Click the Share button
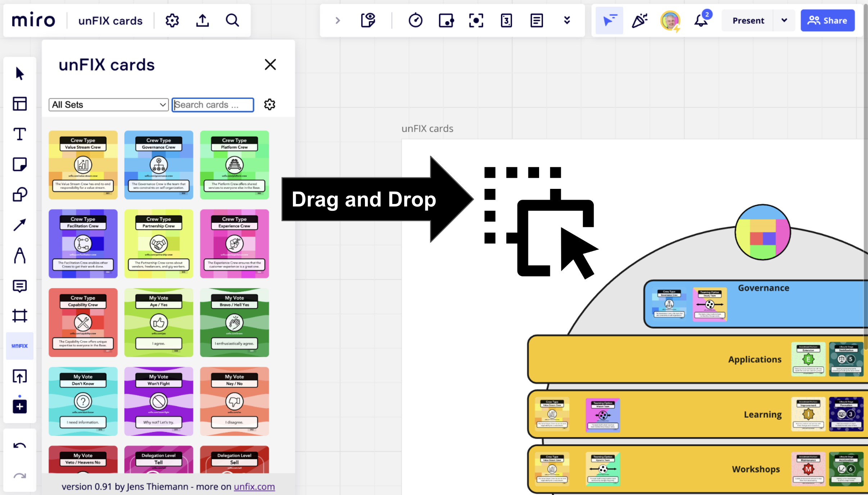This screenshot has height=495, width=868. [x=828, y=21]
